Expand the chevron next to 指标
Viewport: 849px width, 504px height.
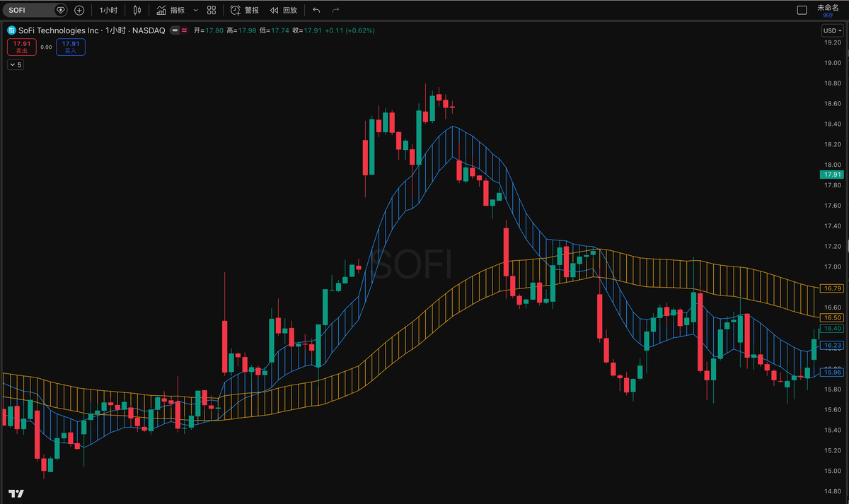[195, 11]
